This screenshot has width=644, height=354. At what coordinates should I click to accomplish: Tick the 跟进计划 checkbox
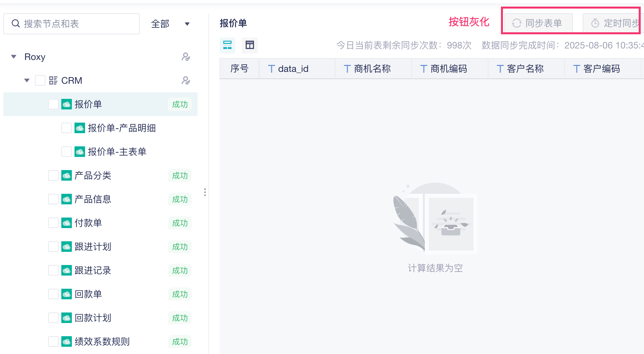[x=53, y=247]
